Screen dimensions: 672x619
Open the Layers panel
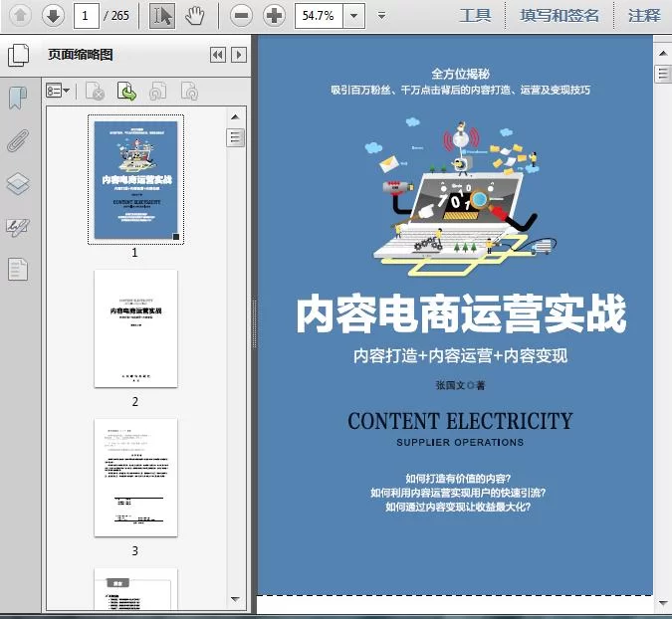(18, 184)
